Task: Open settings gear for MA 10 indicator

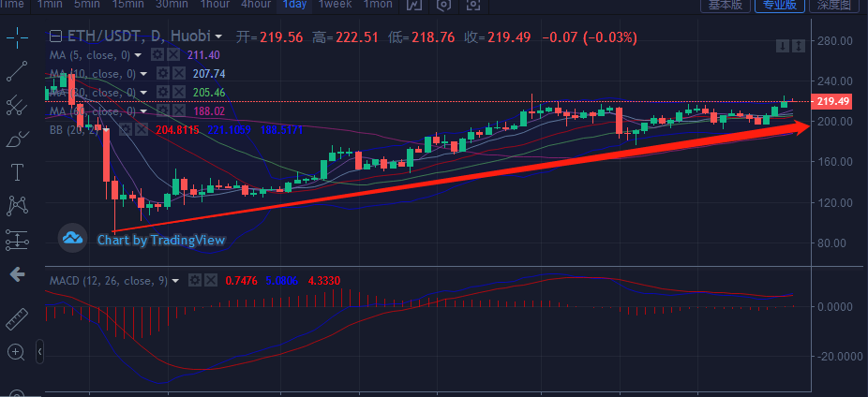Action: pyautogui.click(x=163, y=73)
